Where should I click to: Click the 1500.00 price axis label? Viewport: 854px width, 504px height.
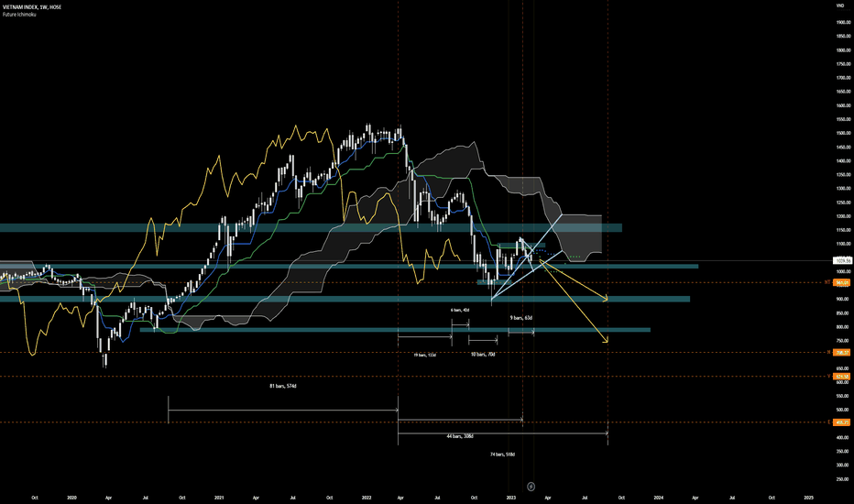pyautogui.click(x=843, y=133)
